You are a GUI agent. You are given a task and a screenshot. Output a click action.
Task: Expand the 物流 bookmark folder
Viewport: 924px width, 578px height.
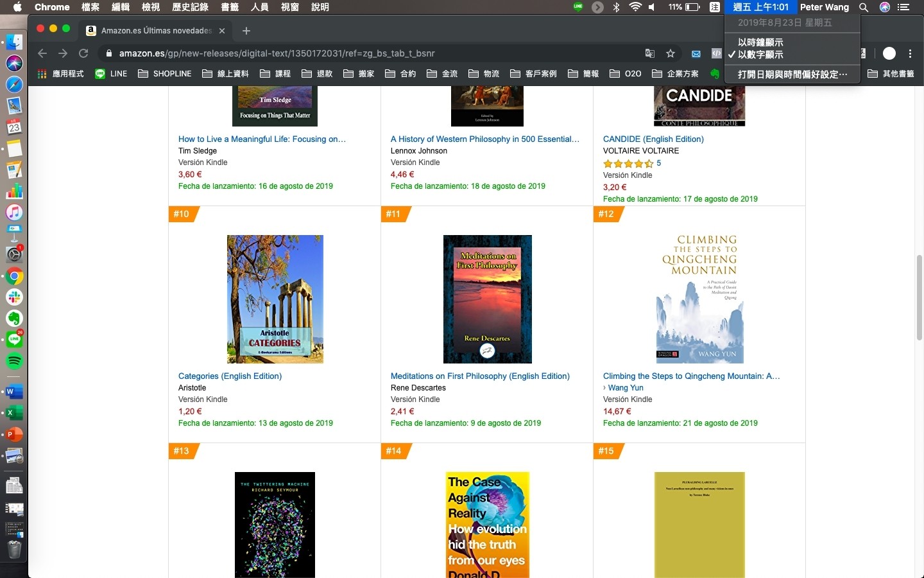[x=484, y=74]
